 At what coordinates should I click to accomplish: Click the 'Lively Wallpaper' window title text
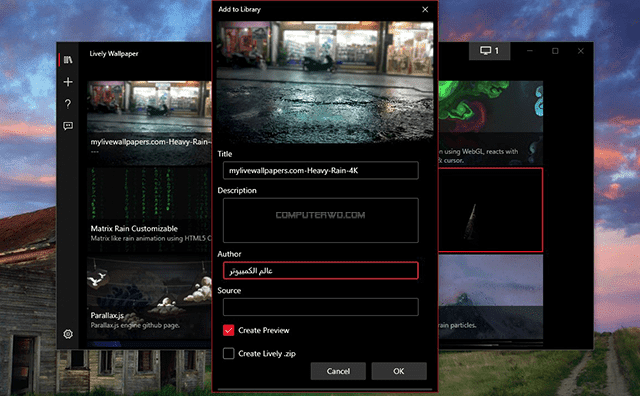click(x=114, y=53)
